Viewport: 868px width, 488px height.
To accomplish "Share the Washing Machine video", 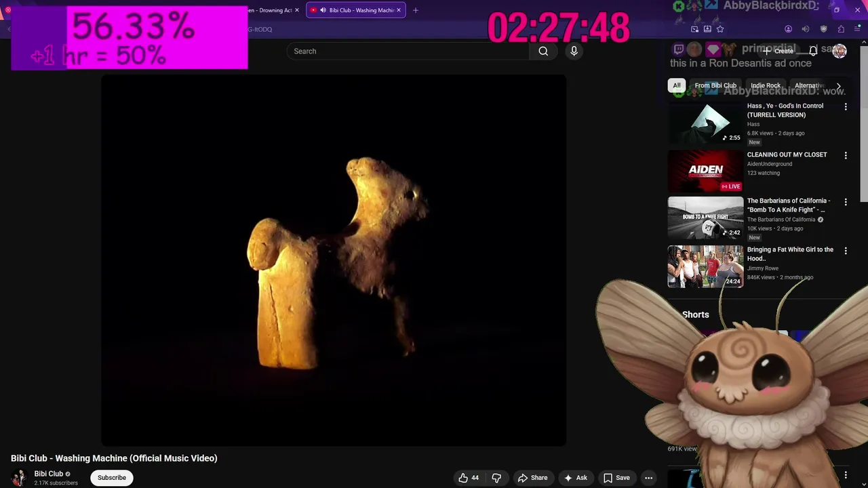I will (532, 478).
